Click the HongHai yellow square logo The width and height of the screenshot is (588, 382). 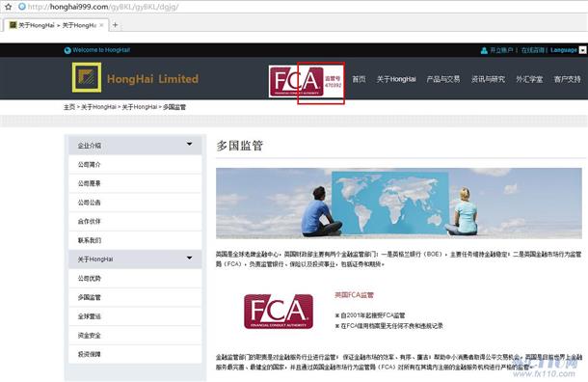tap(87, 77)
